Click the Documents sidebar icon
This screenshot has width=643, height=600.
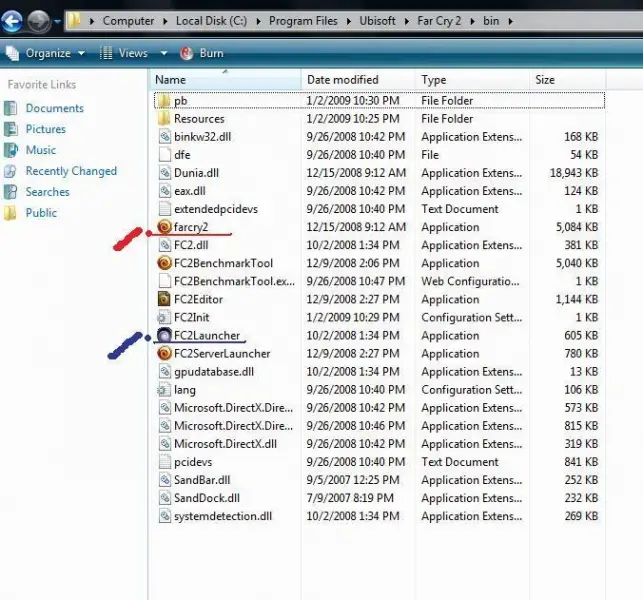[x=11, y=108]
